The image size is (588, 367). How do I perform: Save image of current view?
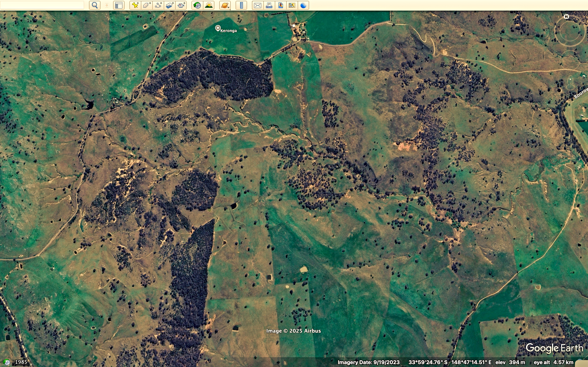[280, 5]
